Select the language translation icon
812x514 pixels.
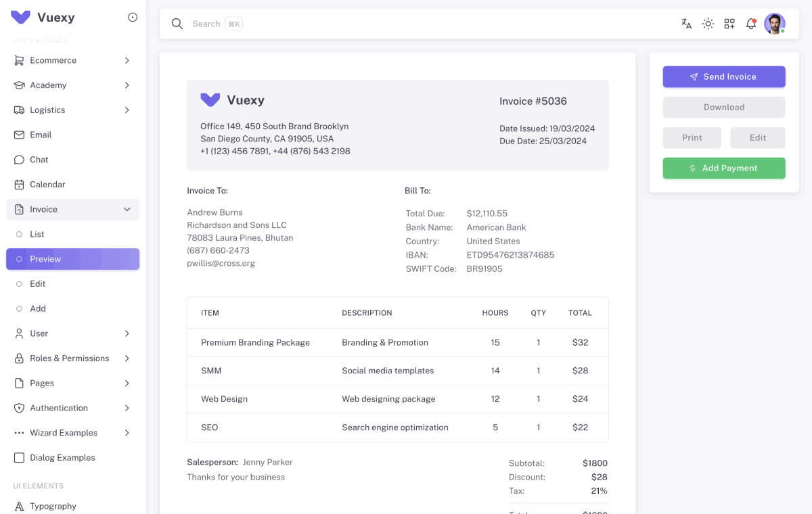[x=686, y=24]
